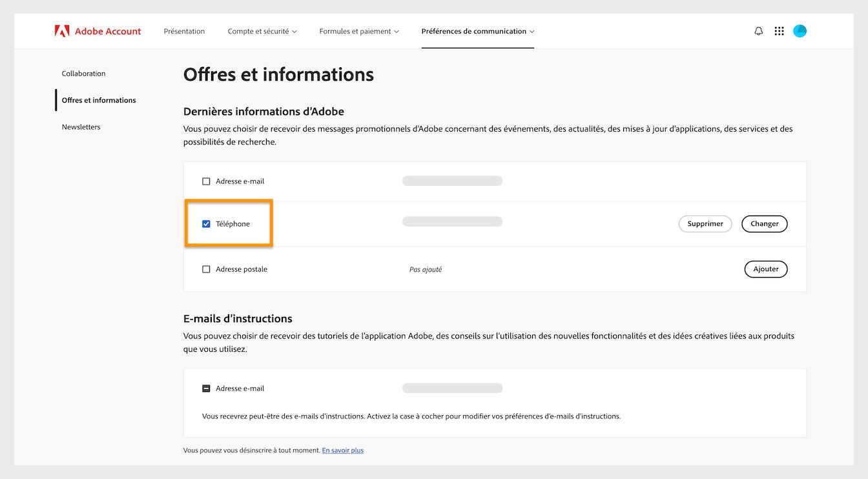Screen dimensions: 868x479
Task: Click the Dernières informations d'Adobe heading
Action: pos(263,112)
